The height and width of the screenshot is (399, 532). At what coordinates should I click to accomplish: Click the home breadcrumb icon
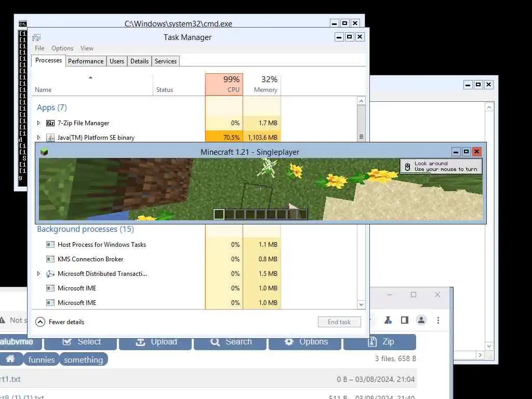pyautogui.click(x=10, y=359)
